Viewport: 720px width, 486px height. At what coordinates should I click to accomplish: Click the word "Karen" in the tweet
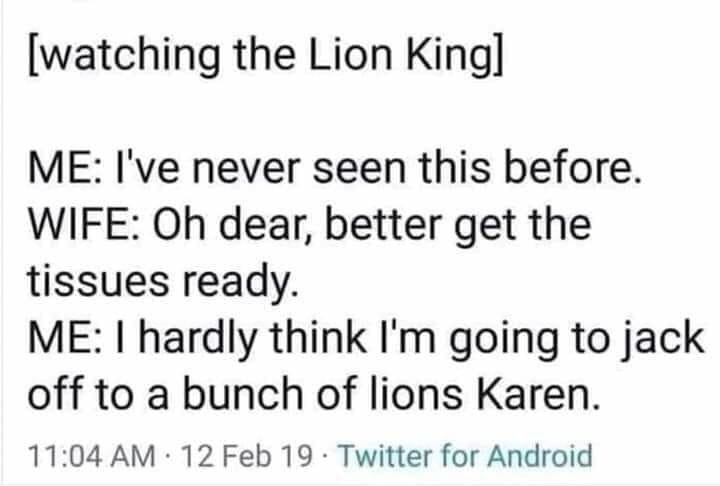[541, 393]
